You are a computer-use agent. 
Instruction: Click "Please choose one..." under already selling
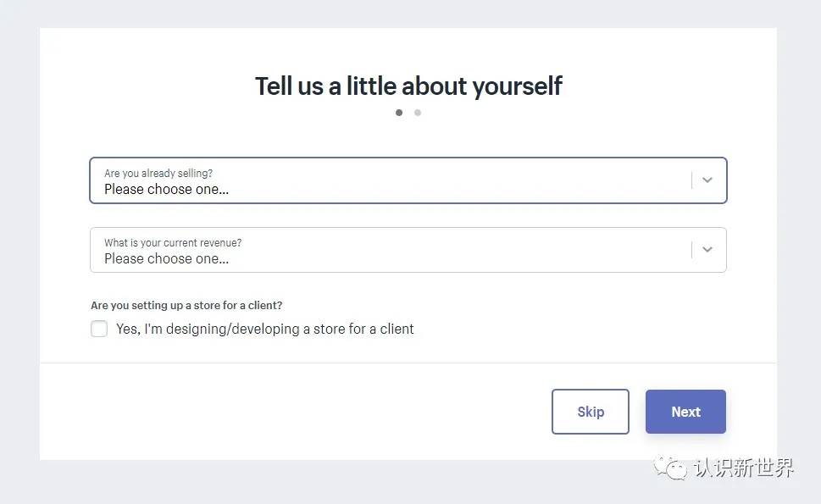pos(167,190)
